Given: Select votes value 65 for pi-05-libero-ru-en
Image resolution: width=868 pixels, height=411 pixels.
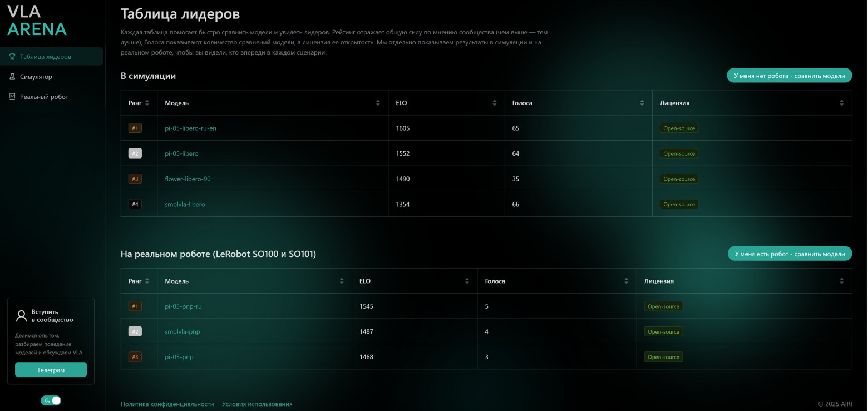Looking at the screenshot, I should (x=516, y=128).
